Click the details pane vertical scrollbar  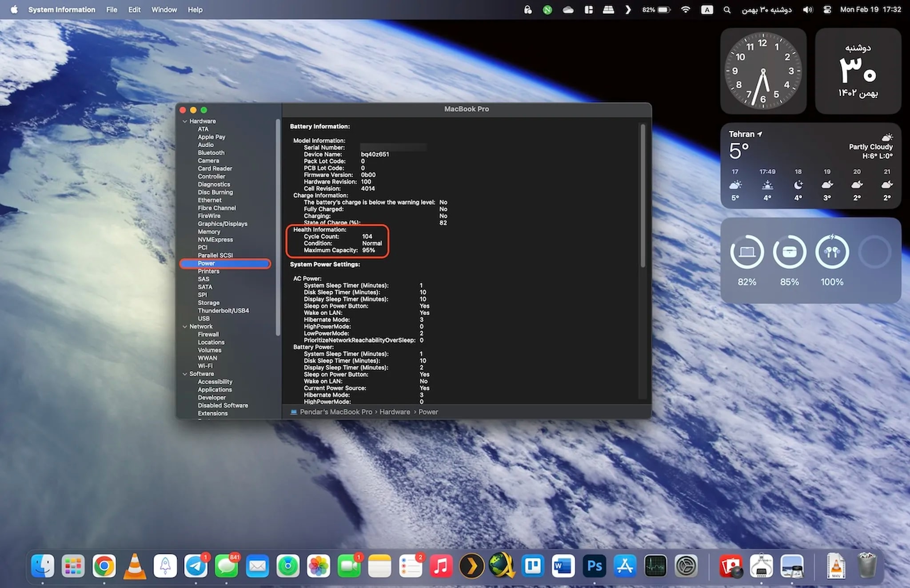point(643,196)
